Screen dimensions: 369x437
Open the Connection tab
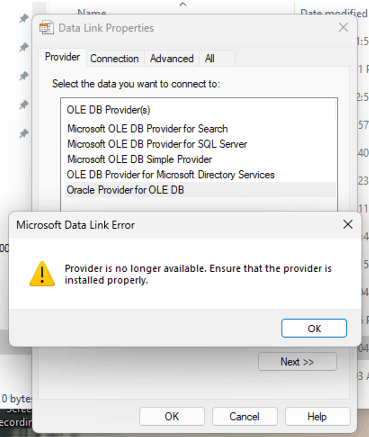115,59
